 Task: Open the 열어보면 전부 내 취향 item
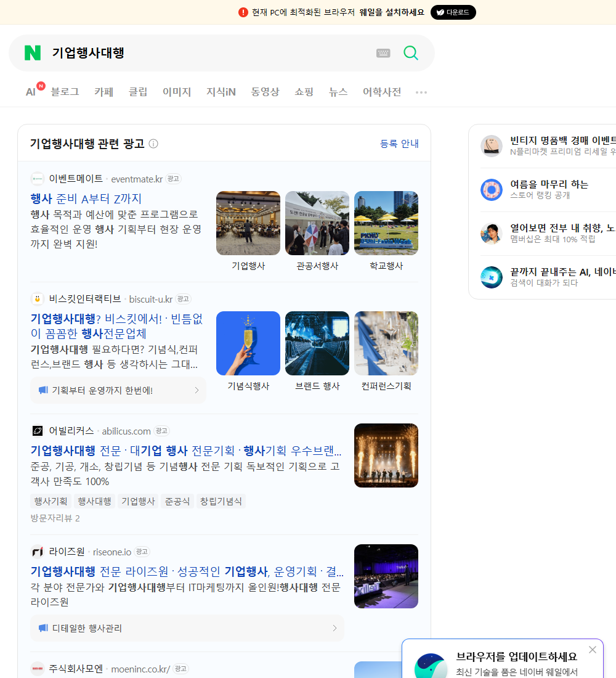point(563,232)
